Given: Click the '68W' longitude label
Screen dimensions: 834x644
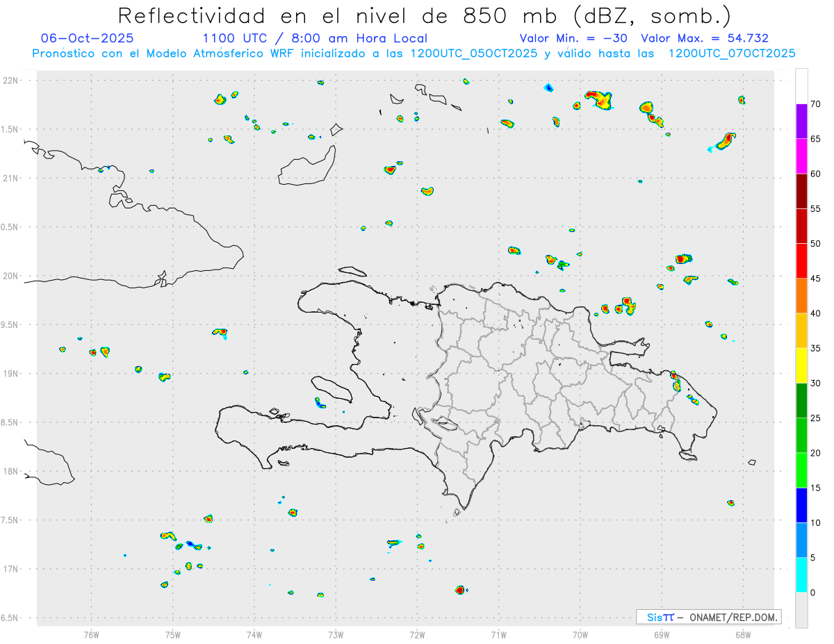Looking at the screenshot, I should [743, 634].
